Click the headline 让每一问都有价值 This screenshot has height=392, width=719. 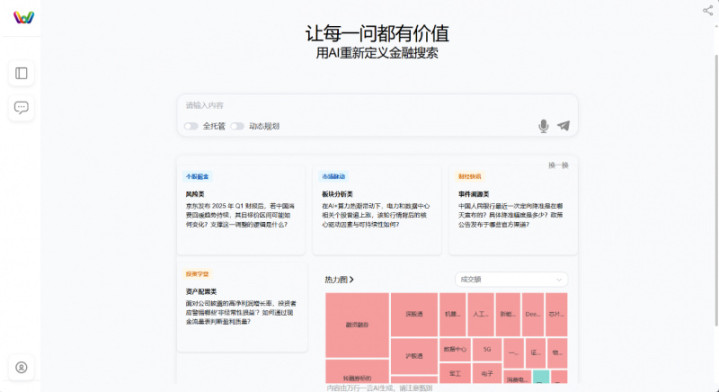377,33
